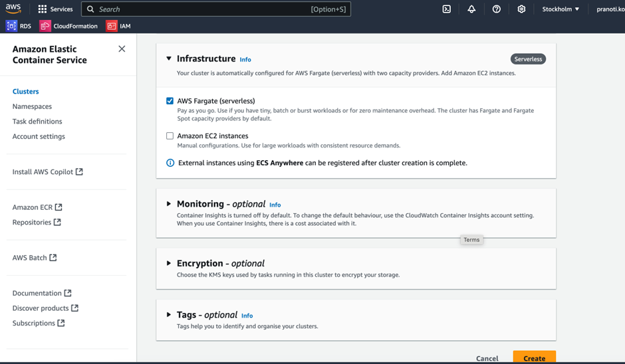Open Amazon ECR link
The image size is (625, 364).
pos(33,207)
